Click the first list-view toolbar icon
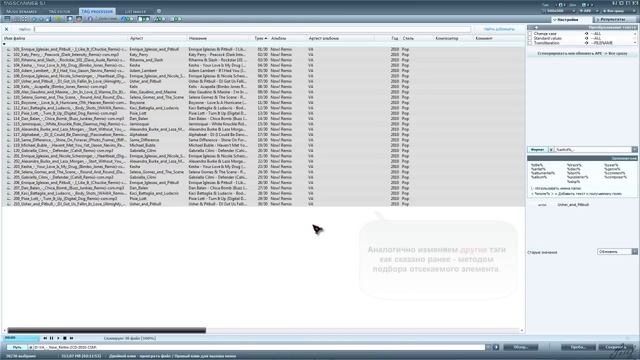This screenshot has width=640, height=360. pos(7,19)
